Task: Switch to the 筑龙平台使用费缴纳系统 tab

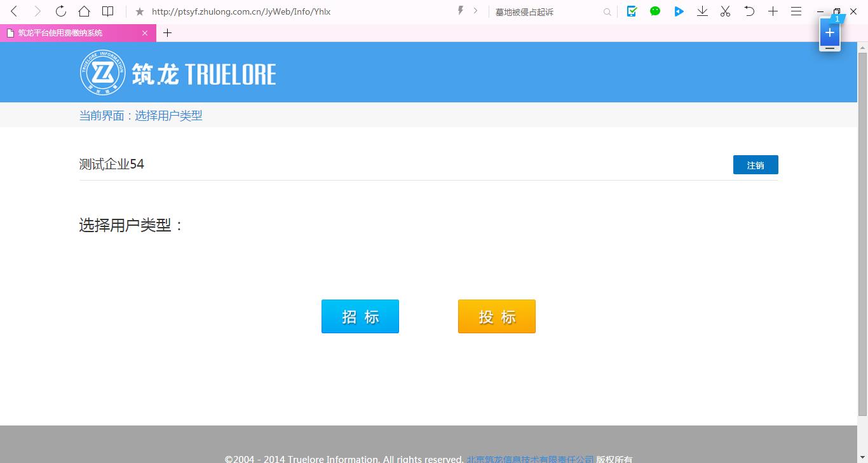Action: [x=70, y=33]
